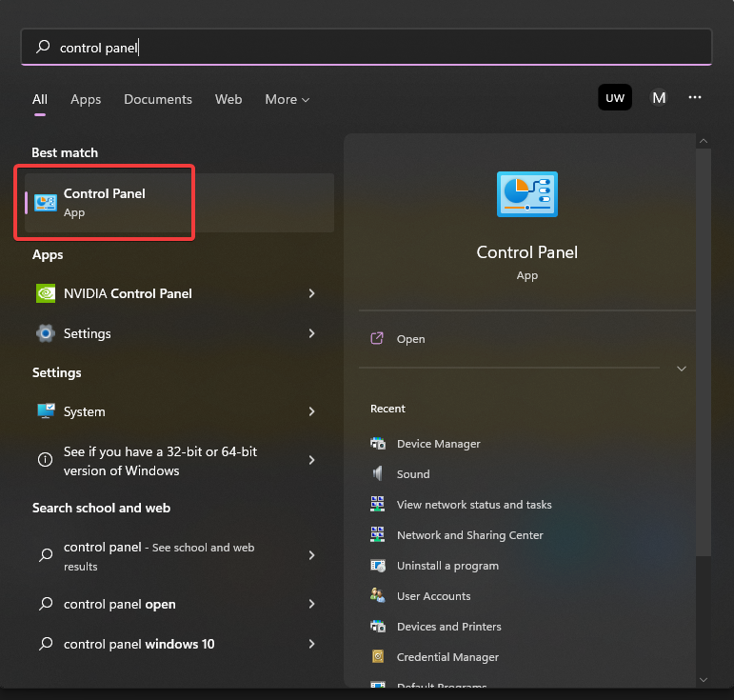Open Device Manager from Recent list
Screen dimensions: 734x700
pos(438,444)
